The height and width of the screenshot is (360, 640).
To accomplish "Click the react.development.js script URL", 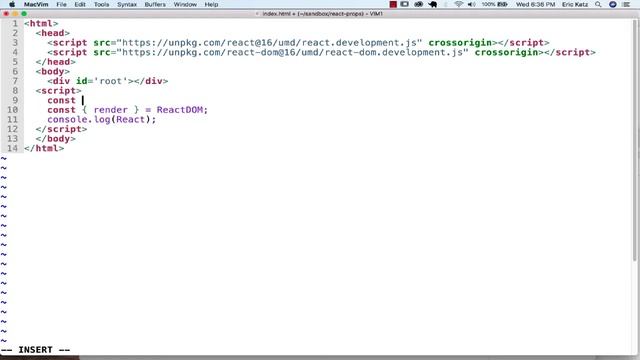I will click(x=269, y=43).
